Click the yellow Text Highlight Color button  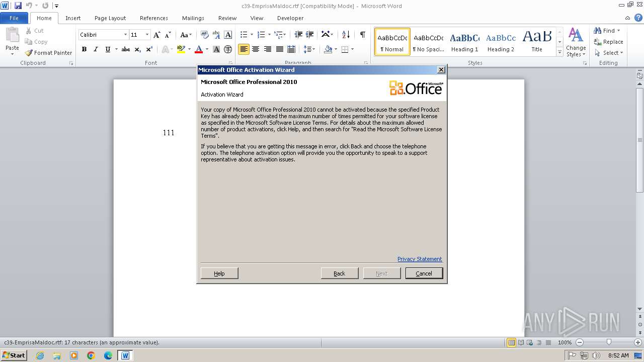click(181, 49)
